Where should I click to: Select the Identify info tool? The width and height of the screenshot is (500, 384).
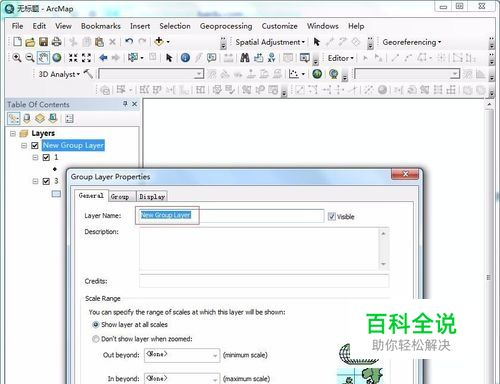(x=185, y=58)
